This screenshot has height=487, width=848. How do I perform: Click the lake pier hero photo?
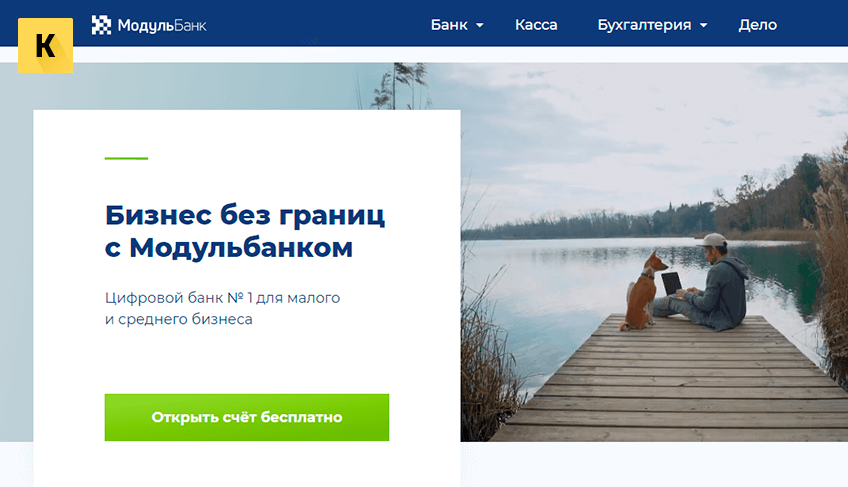click(x=654, y=252)
